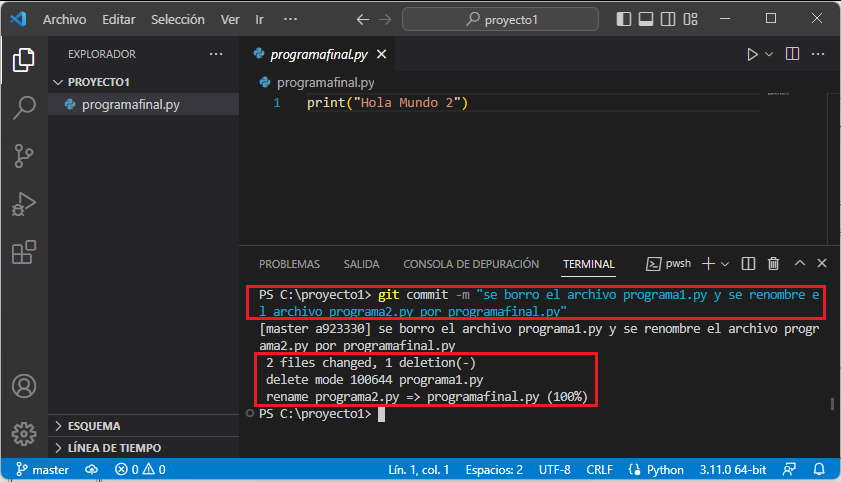Image resolution: width=841 pixels, height=482 pixels.
Task: Open Explorer views and more actions ellipsis
Action: point(216,54)
